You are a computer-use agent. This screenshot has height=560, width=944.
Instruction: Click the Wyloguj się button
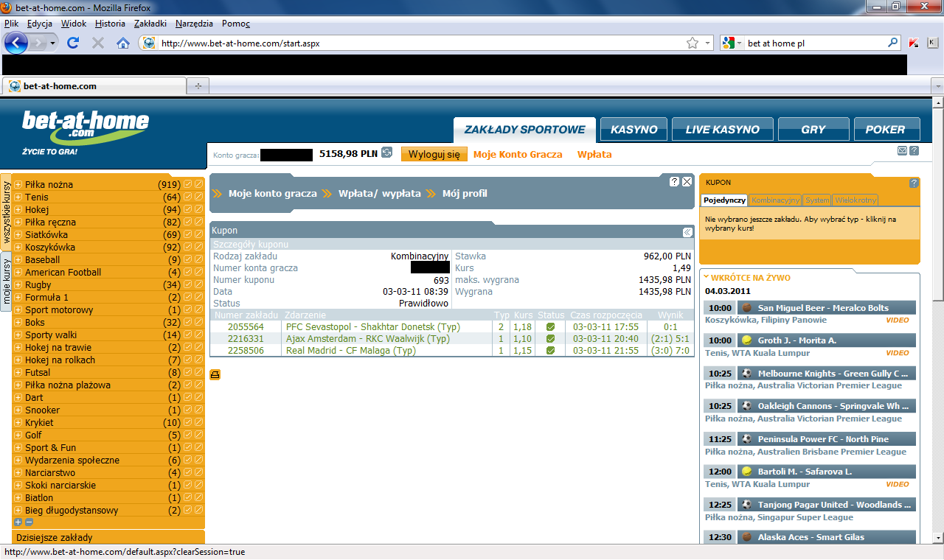click(x=434, y=154)
